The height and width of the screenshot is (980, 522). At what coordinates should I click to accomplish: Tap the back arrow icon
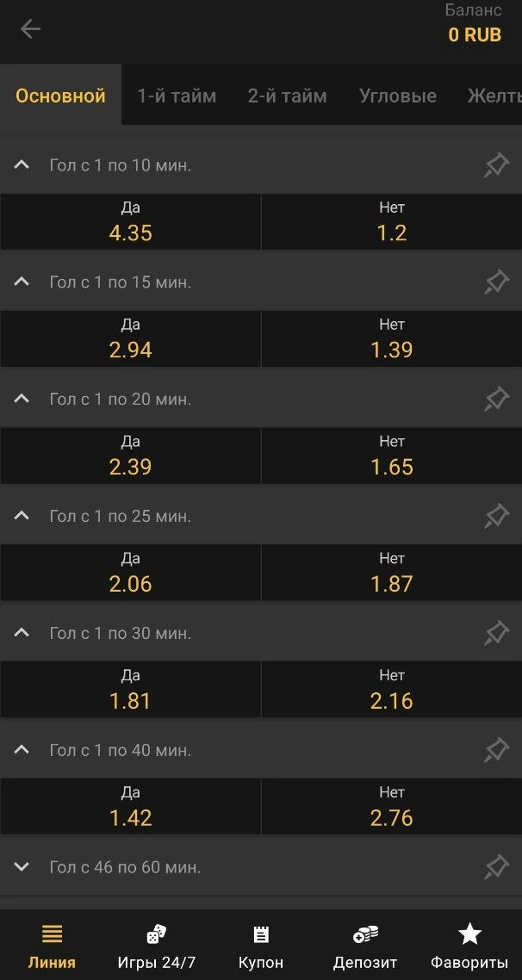[x=30, y=29]
